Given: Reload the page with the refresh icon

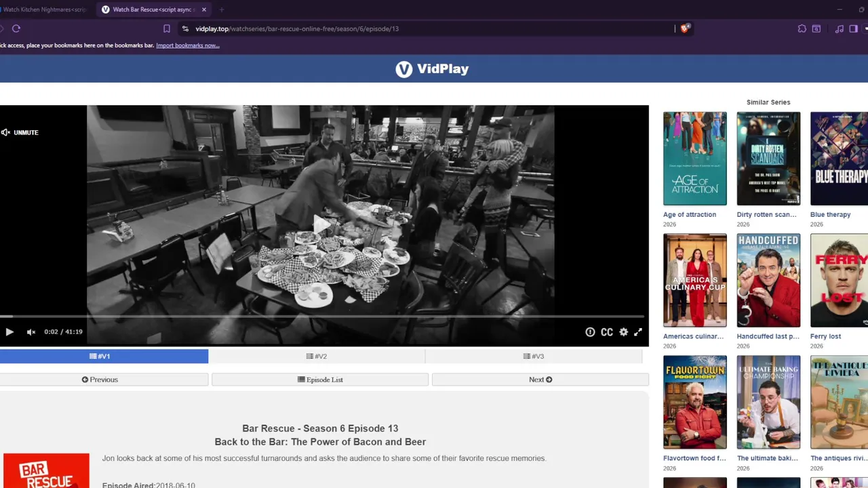Looking at the screenshot, I should (16, 28).
